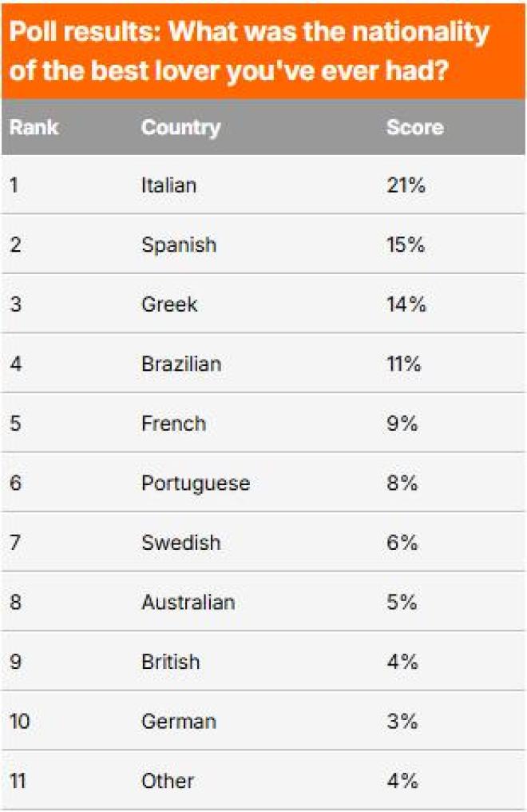Select rank number 10

[x=20, y=721]
